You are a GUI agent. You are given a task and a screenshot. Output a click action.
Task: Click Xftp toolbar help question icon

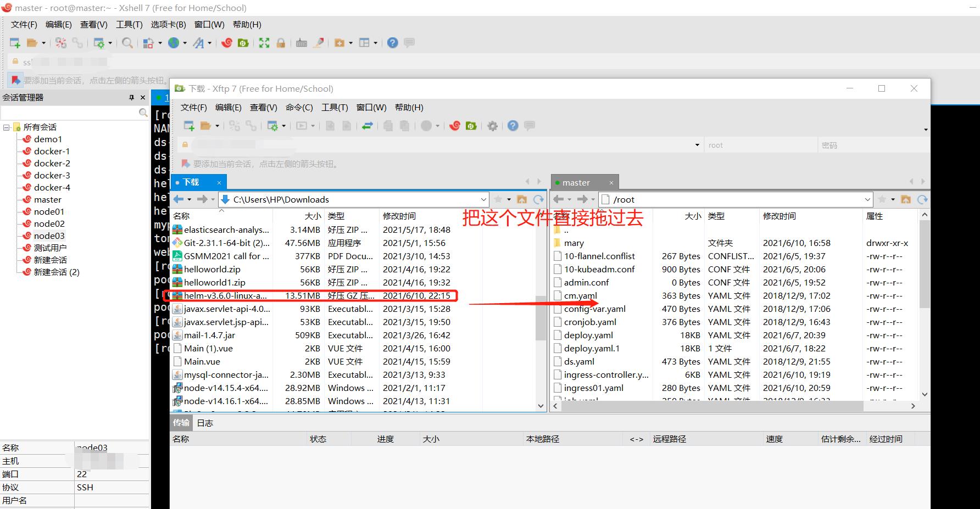click(513, 126)
